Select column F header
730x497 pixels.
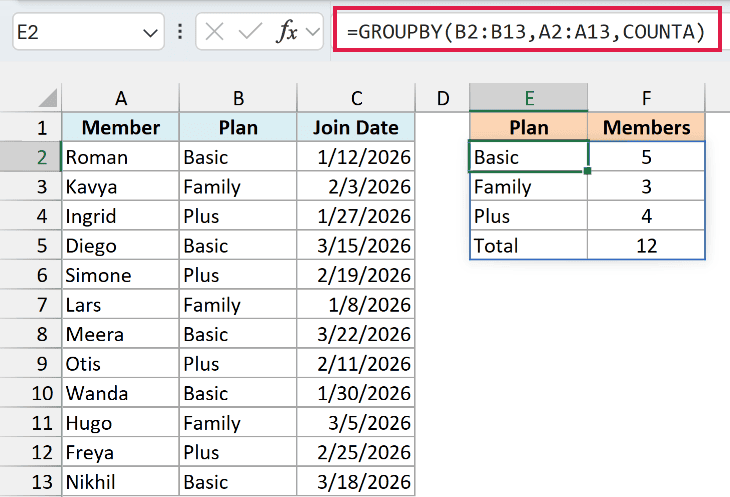tap(646, 98)
